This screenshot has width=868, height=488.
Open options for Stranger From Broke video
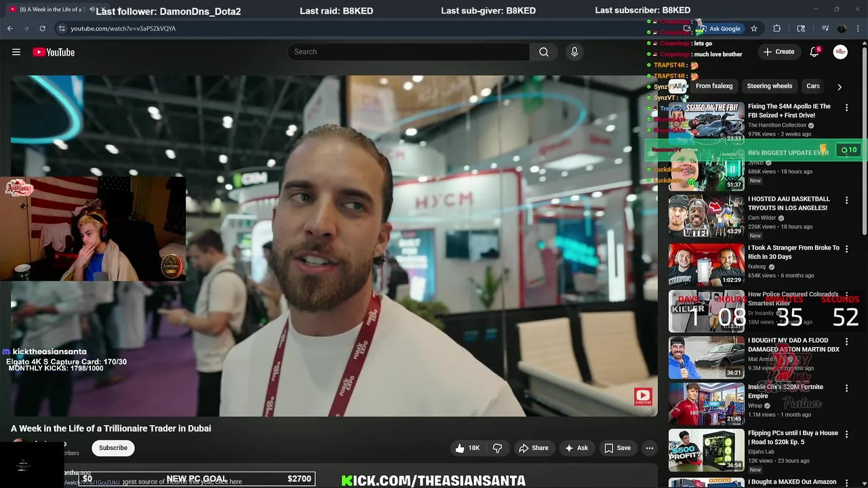coord(846,249)
